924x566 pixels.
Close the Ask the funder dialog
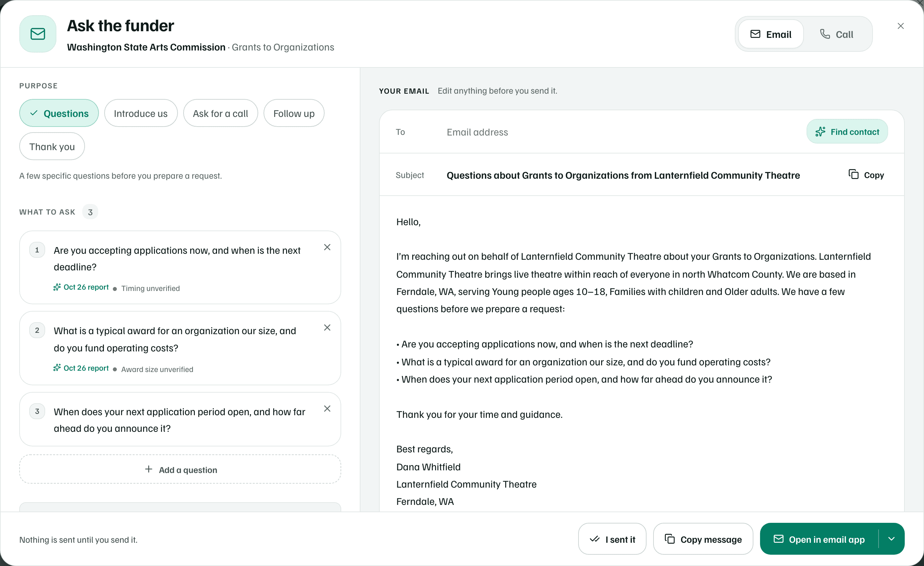(x=900, y=26)
